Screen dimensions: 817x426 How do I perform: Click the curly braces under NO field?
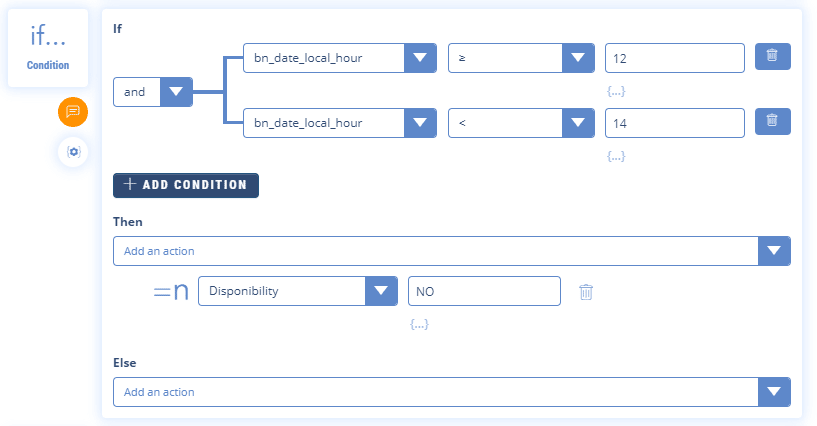click(420, 324)
